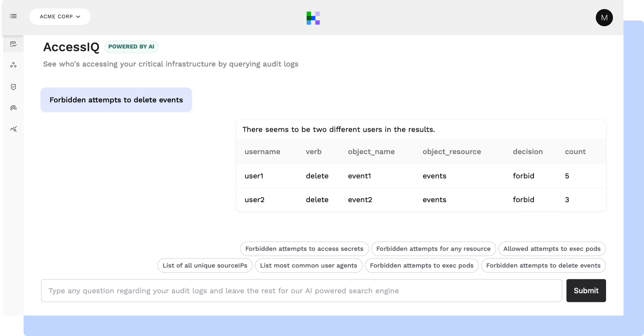Click the Kubernetes-style app logo at top center
The image size is (644, 336).
coord(313,18)
